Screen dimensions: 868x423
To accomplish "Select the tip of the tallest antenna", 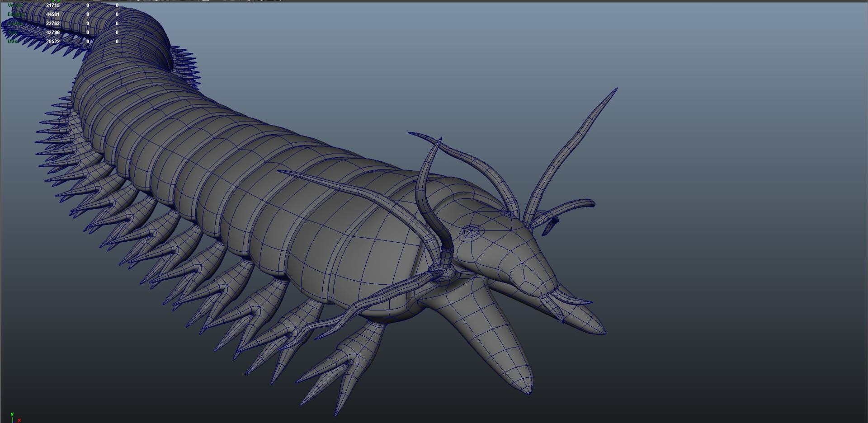I will coord(614,92).
